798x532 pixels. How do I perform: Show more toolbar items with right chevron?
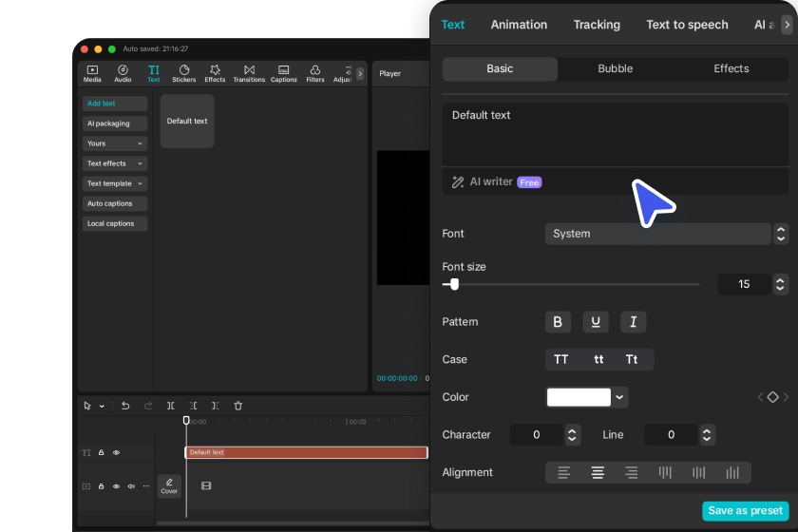[360, 73]
